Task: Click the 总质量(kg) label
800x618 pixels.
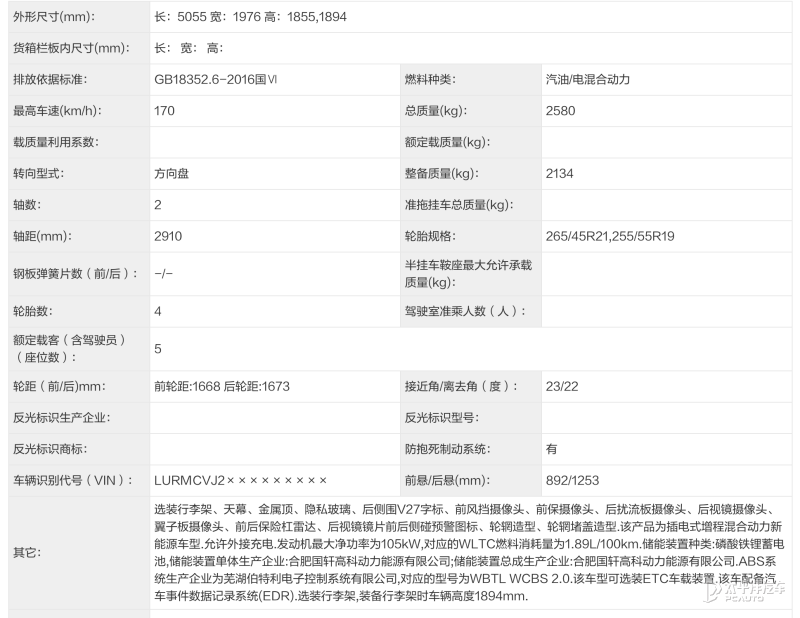Action: click(x=436, y=111)
